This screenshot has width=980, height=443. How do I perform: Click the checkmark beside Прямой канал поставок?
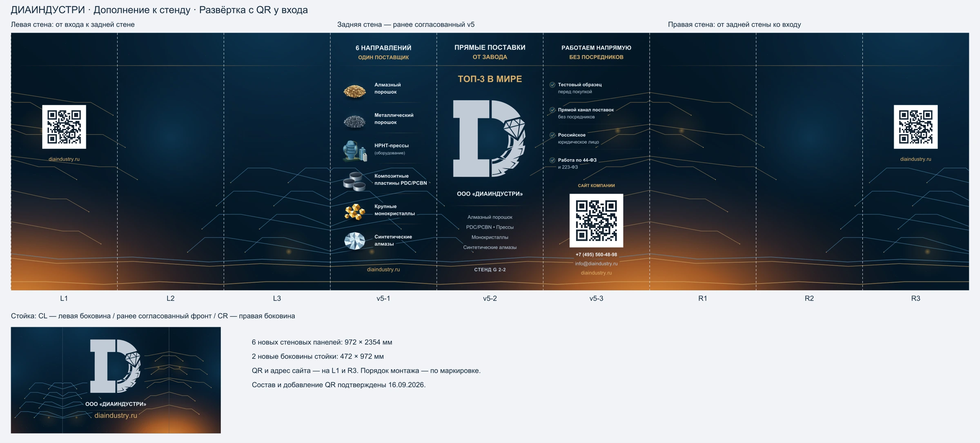click(x=552, y=110)
